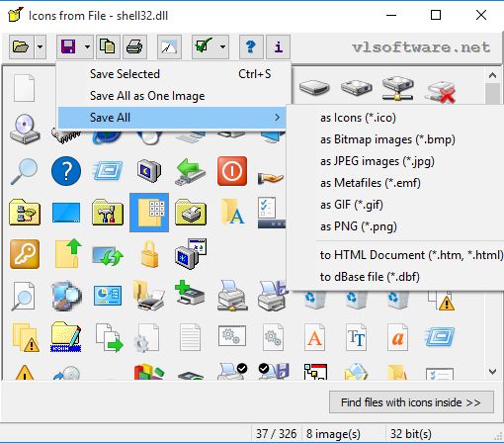
Task: Expand the checkmark select dropdown arrow
Action: pyautogui.click(x=222, y=46)
